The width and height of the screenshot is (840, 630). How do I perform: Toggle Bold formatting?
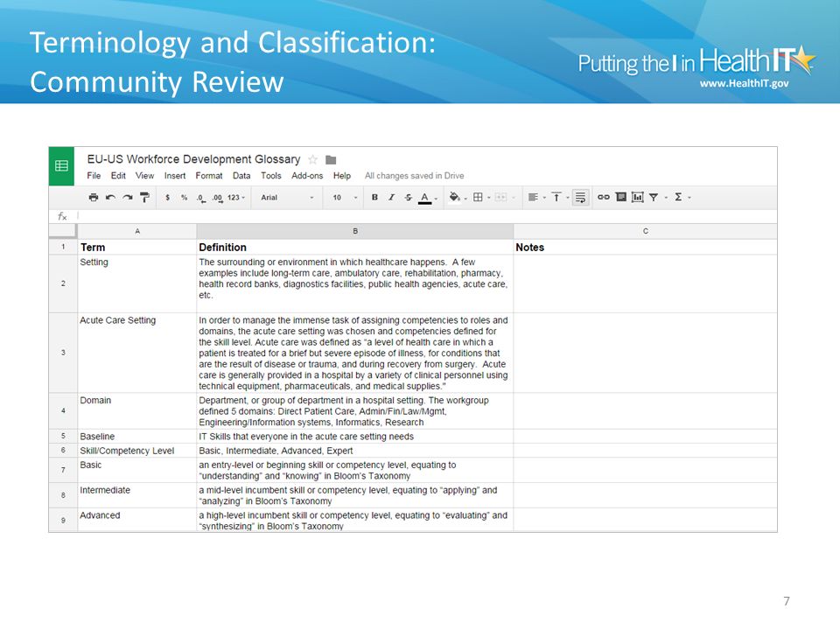(375, 197)
